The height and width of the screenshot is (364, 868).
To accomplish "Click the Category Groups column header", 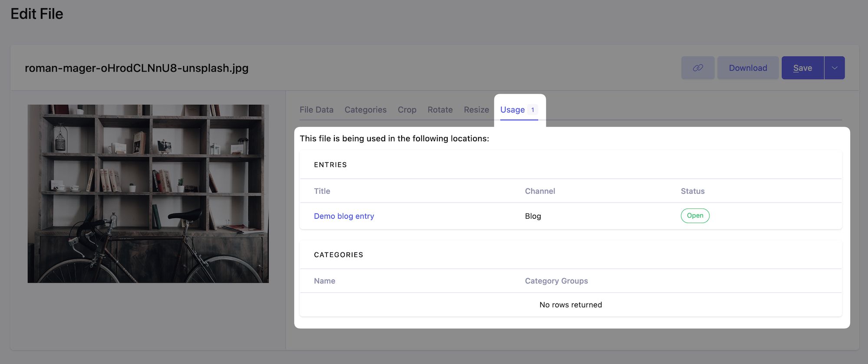I will (556, 281).
